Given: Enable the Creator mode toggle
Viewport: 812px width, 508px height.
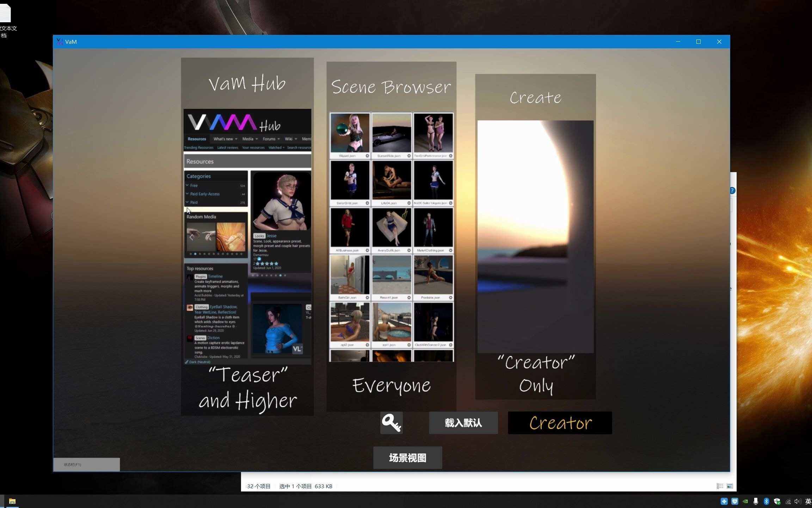Looking at the screenshot, I should coord(559,423).
